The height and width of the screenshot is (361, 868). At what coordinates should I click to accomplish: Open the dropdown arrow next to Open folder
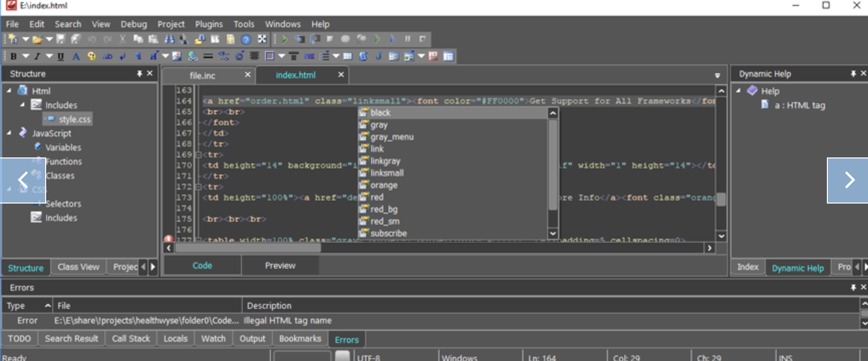coord(49,39)
